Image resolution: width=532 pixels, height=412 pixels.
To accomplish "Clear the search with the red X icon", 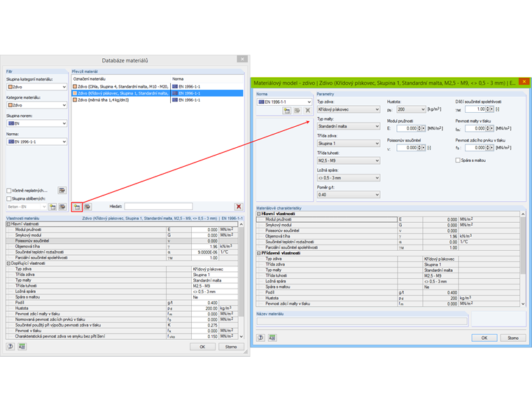I will (x=239, y=207).
